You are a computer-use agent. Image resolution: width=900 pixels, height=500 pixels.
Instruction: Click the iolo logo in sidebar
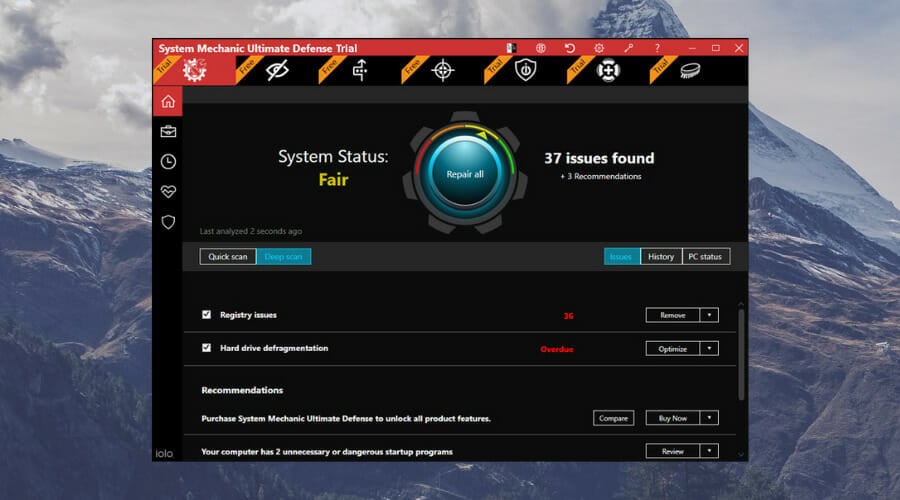pos(164,454)
